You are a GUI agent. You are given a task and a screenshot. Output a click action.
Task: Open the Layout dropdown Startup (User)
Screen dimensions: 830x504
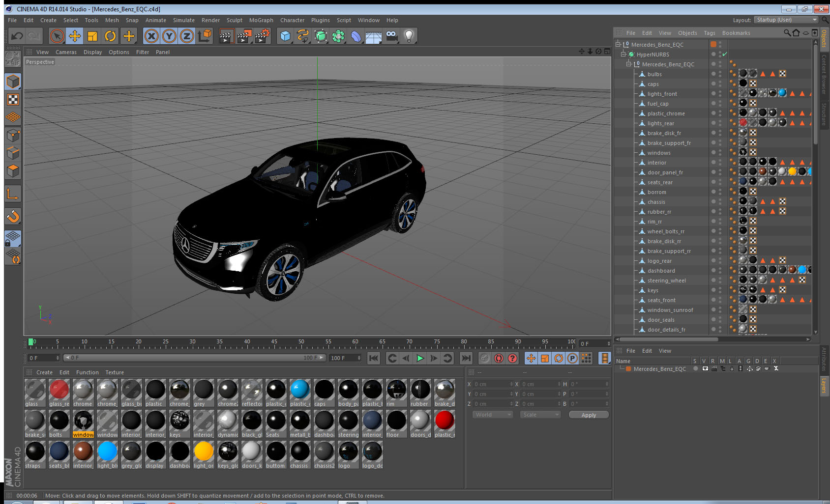pyautogui.click(x=786, y=20)
